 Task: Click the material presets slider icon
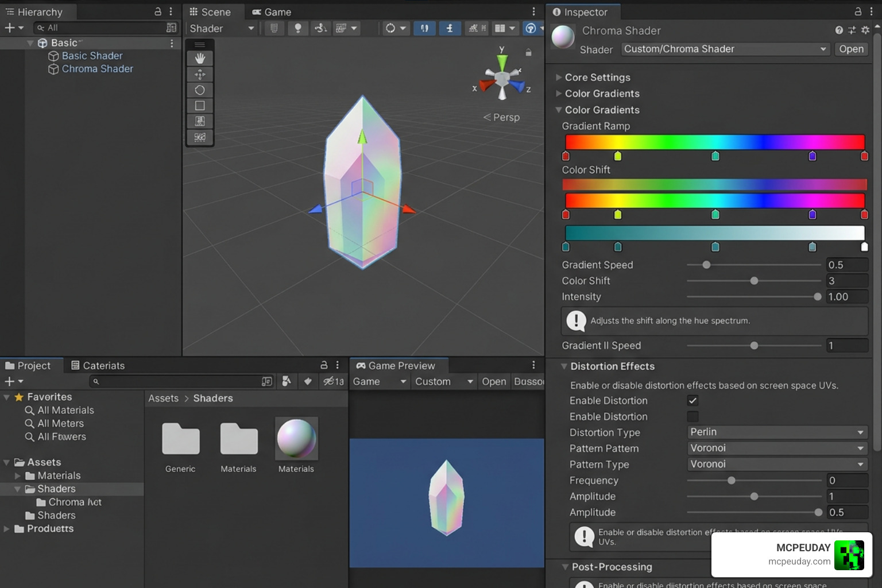click(852, 30)
